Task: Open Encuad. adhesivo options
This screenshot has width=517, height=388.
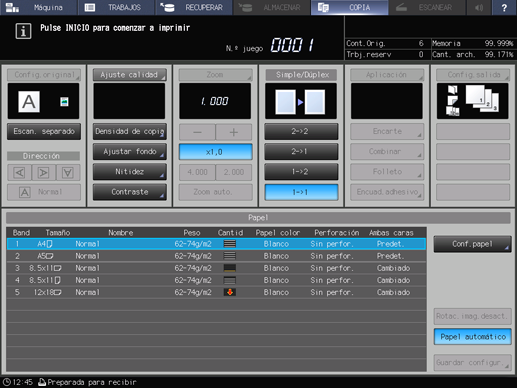Action: coord(387,192)
